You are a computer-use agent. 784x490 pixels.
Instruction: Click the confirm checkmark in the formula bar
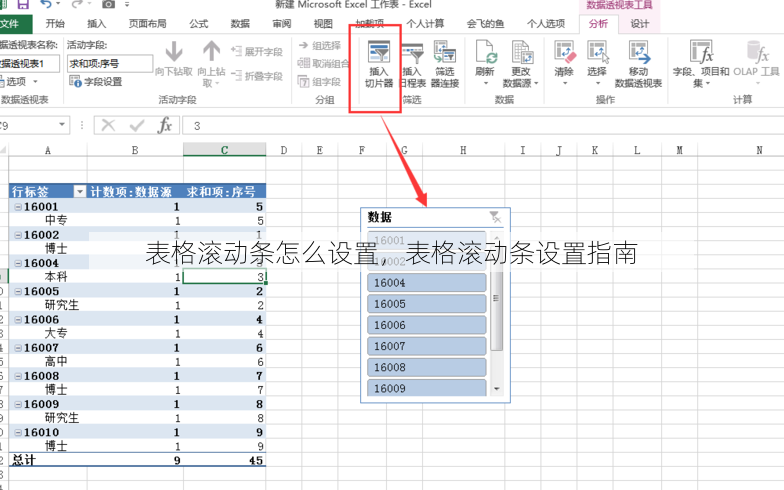point(136,125)
